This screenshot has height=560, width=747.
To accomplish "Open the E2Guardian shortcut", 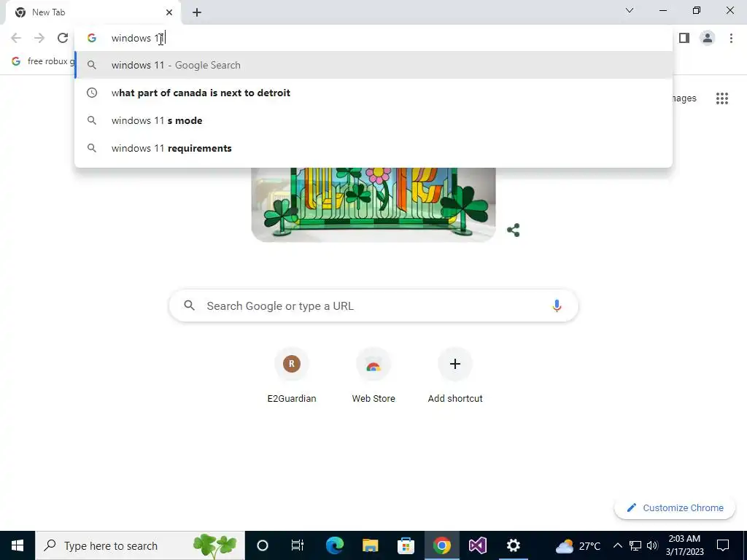I will [x=292, y=376].
